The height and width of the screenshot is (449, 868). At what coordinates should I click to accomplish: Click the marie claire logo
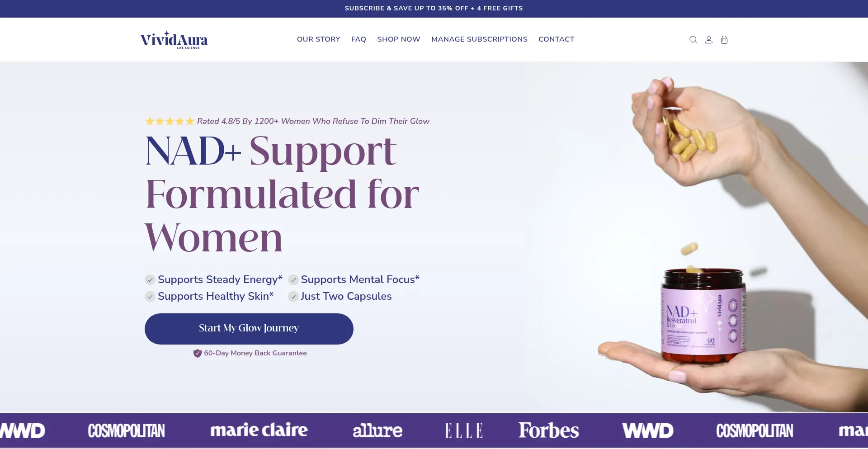[x=259, y=430]
